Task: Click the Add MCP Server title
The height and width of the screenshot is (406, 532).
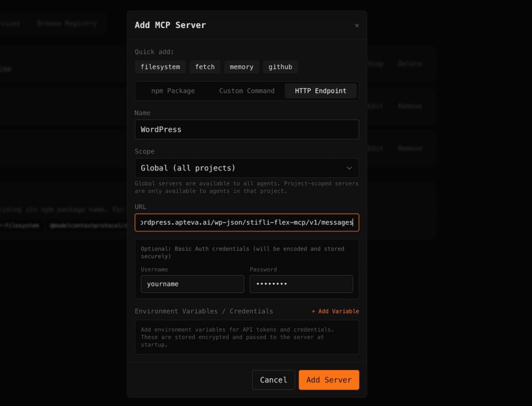Action: (x=170, y=25)
